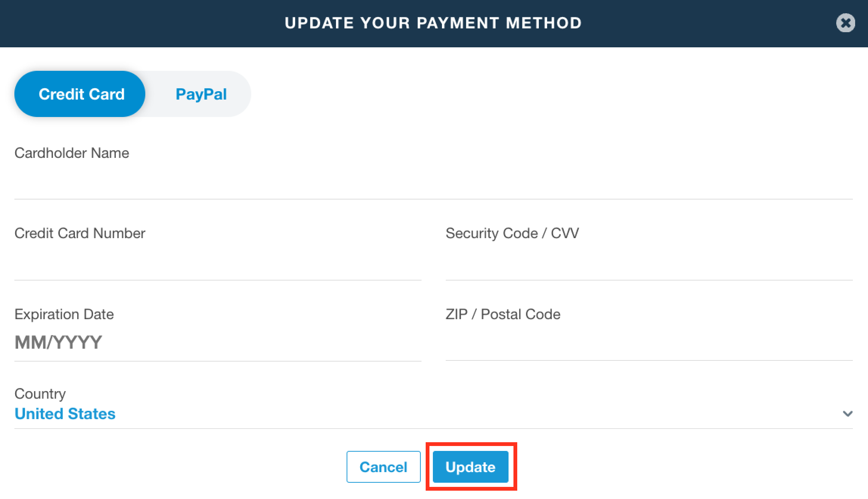The image size is (868, 499).
Task: Expand the Country list using chevron arrow
Action: tap(848, 413)
